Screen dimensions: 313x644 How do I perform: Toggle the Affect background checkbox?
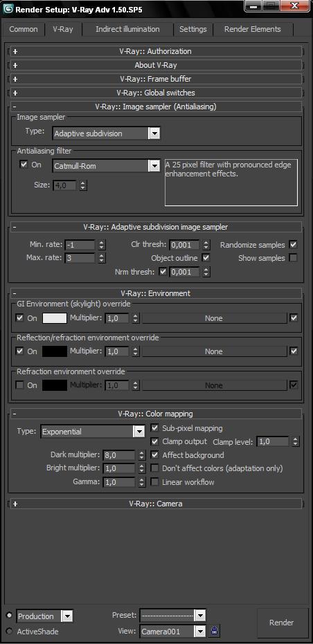[x=154, y=455]
